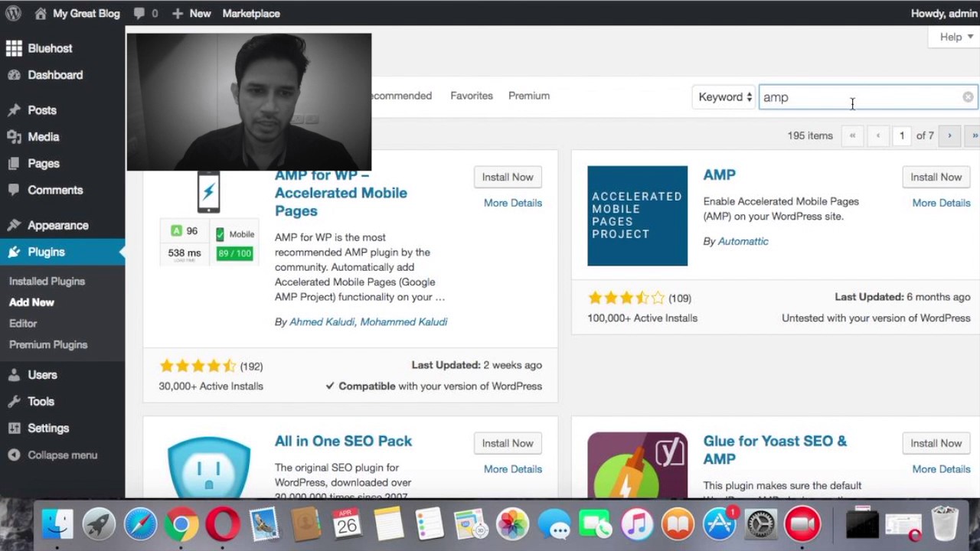
Task: Open author Mohammed Kaludi's profile
Action: click(403, 321)
